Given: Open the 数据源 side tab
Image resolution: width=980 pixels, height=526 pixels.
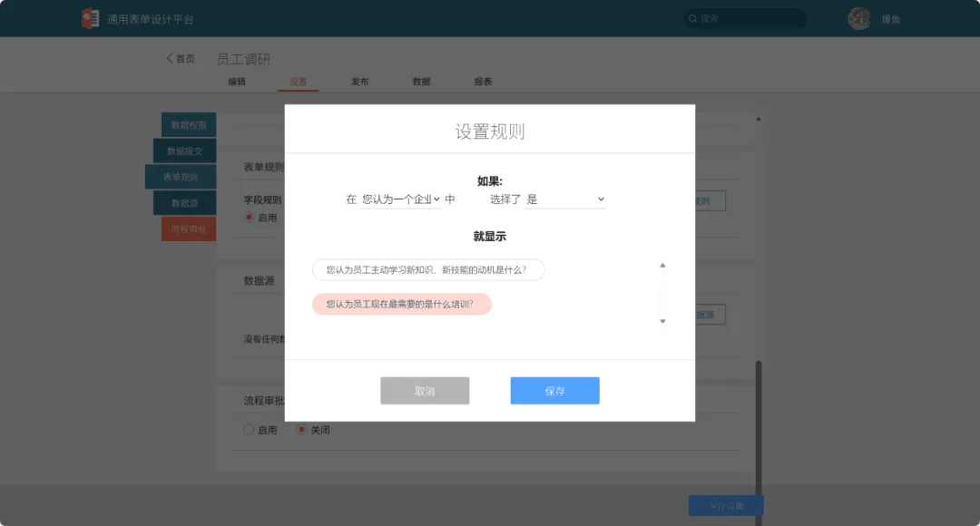Looking at the screenshot, I should pos(184,203).
